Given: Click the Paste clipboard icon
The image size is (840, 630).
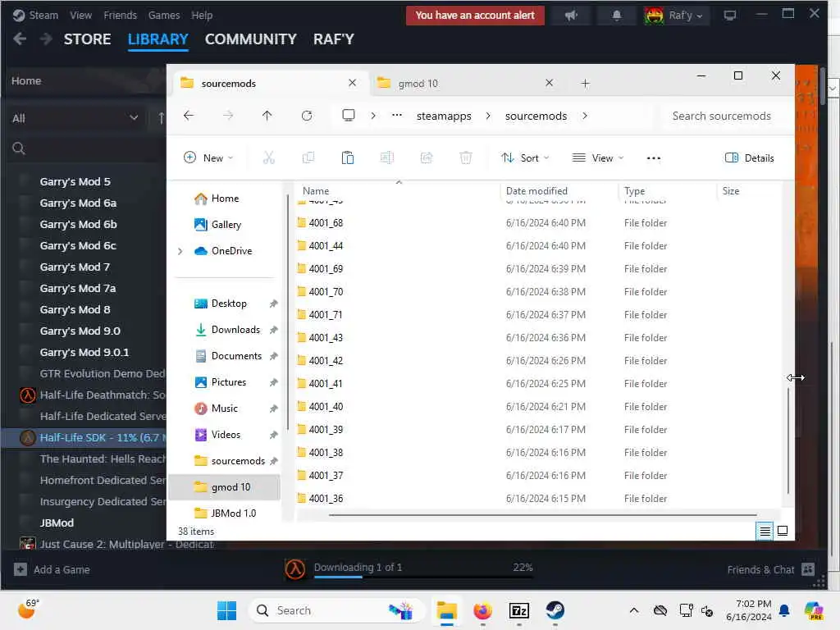Looking at the screenshot, I should pos(348,157).
